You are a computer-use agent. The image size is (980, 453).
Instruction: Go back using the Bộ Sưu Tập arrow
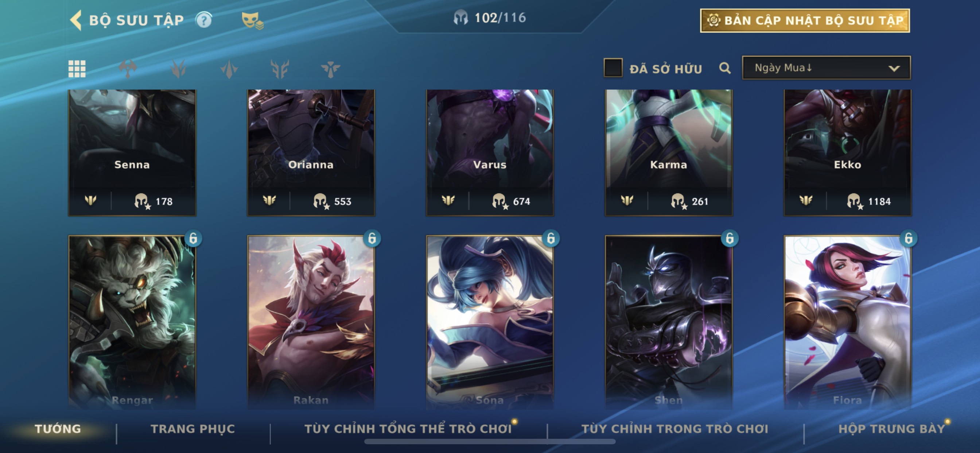76,20
